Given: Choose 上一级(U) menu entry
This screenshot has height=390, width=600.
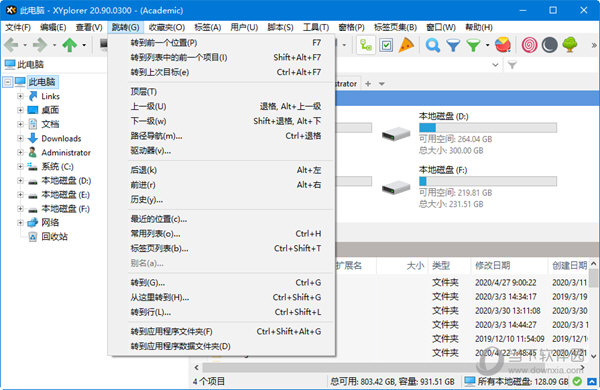Looking at the screenshot, I should [222, 106].
